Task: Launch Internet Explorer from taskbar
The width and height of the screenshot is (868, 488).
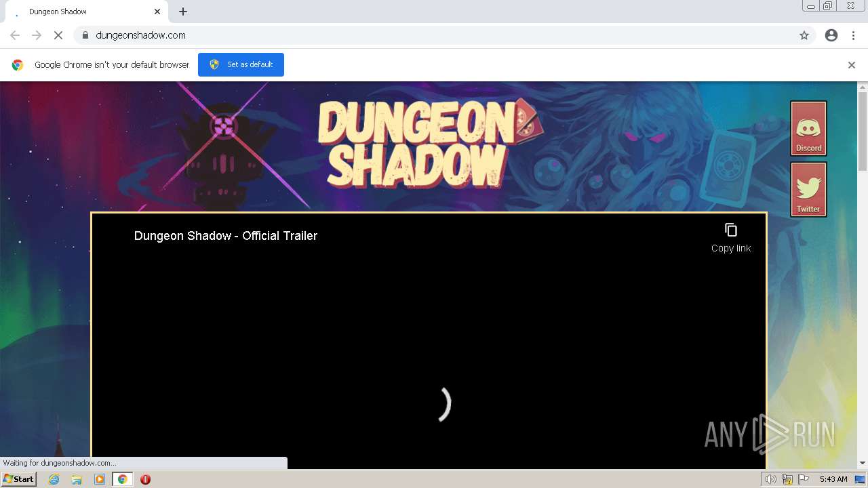Action: pos(54,479)
